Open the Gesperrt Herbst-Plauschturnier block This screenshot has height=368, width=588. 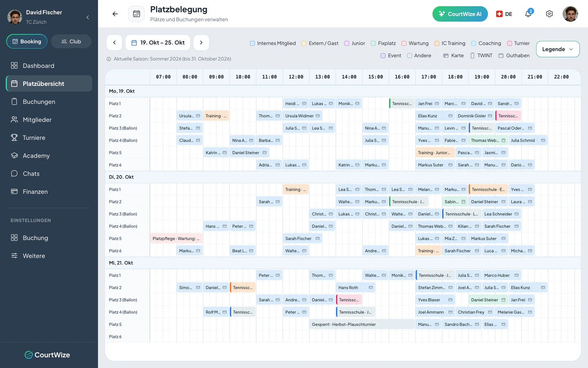coord(362,324)
